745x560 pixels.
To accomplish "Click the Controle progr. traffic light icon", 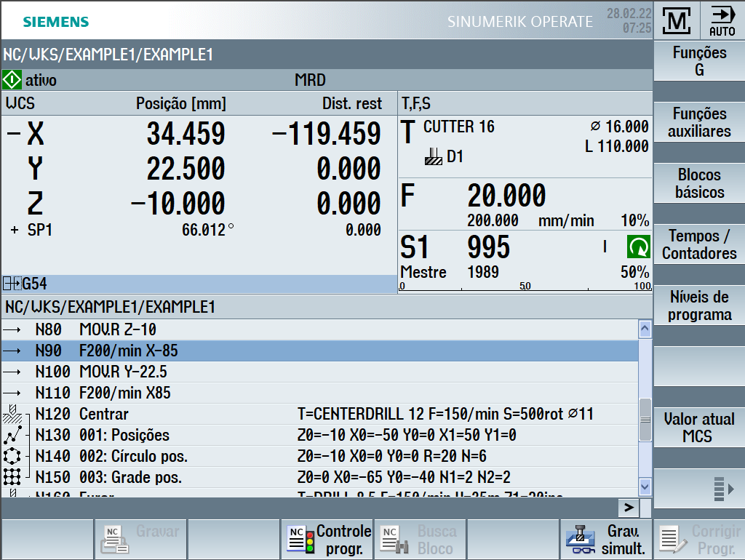I will (x=301, y=540).
